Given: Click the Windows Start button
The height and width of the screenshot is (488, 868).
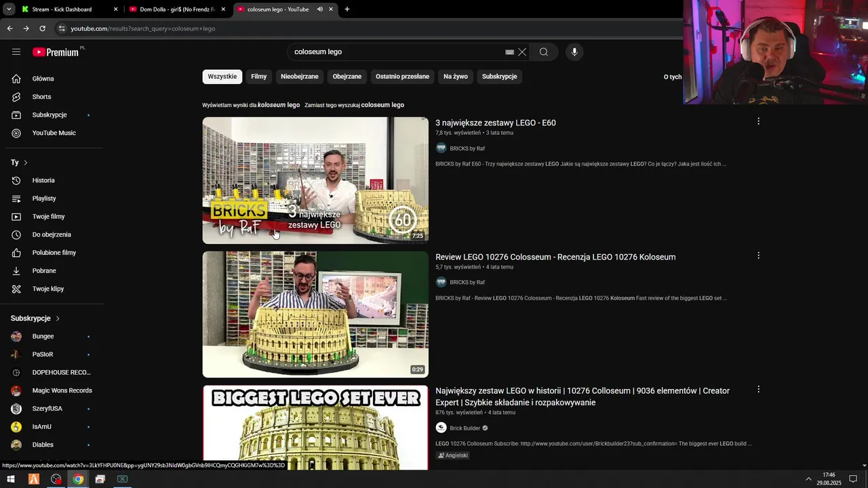Looking at the screenshot, I should (x=11, y=479).
